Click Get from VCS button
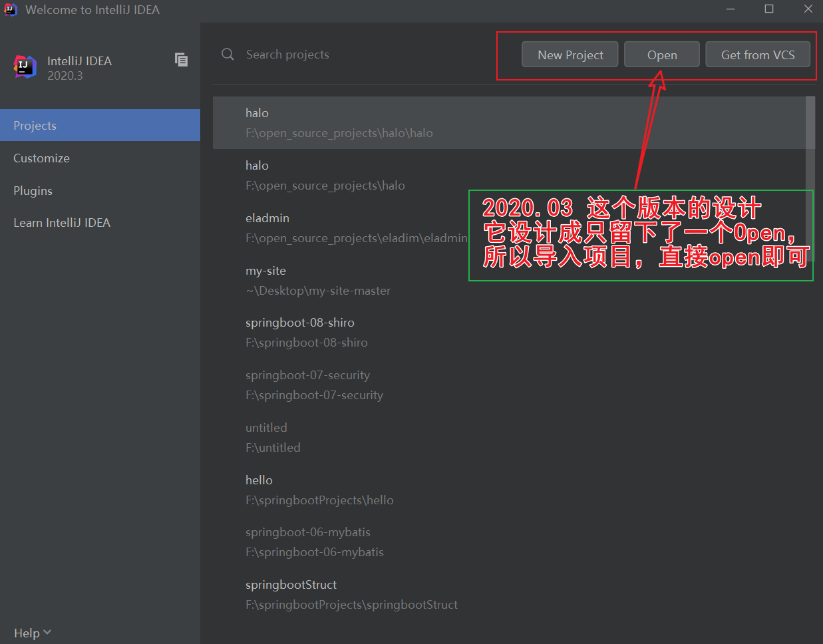 [758, 55]
